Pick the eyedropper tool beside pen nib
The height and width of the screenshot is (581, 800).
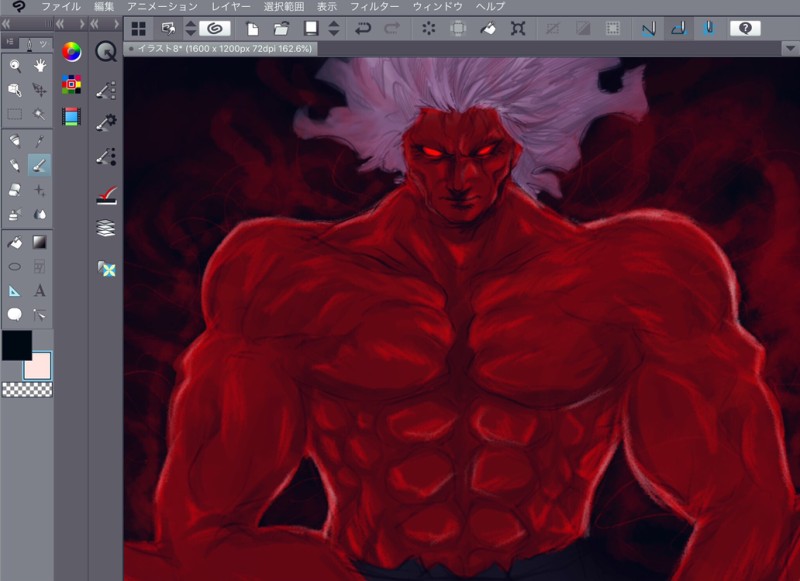pos(39,141)
